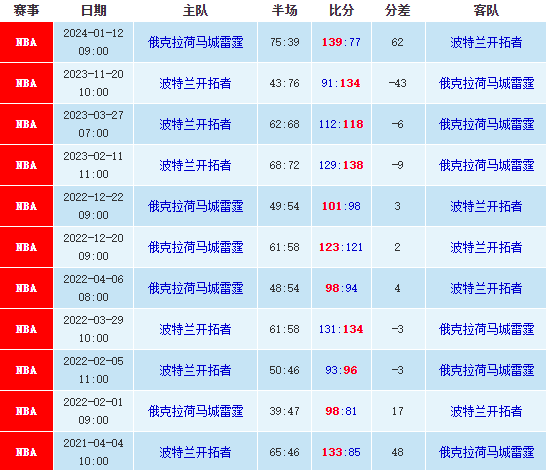Open away team in 2022-03-29 row

pyautogui.click(x=486, y=329)
